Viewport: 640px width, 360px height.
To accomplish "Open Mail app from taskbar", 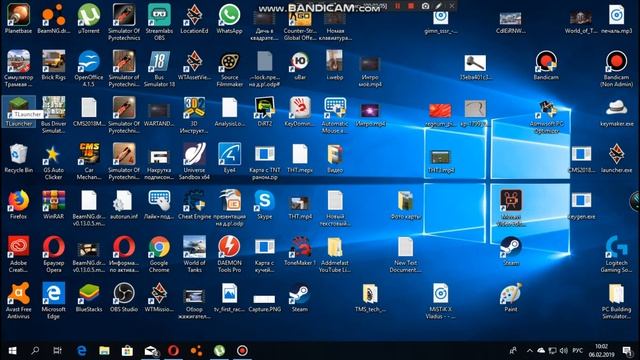I will pyautogui.click(x=150, y=351).
